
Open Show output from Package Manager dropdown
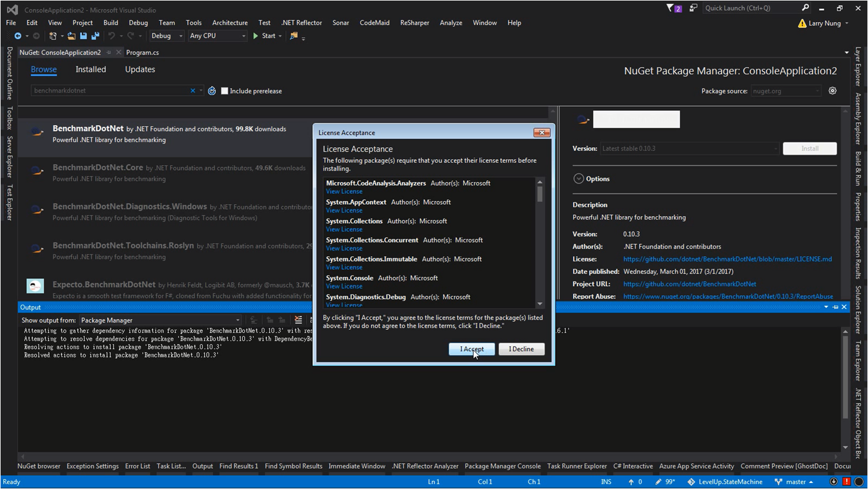click(x=160, y=320)
